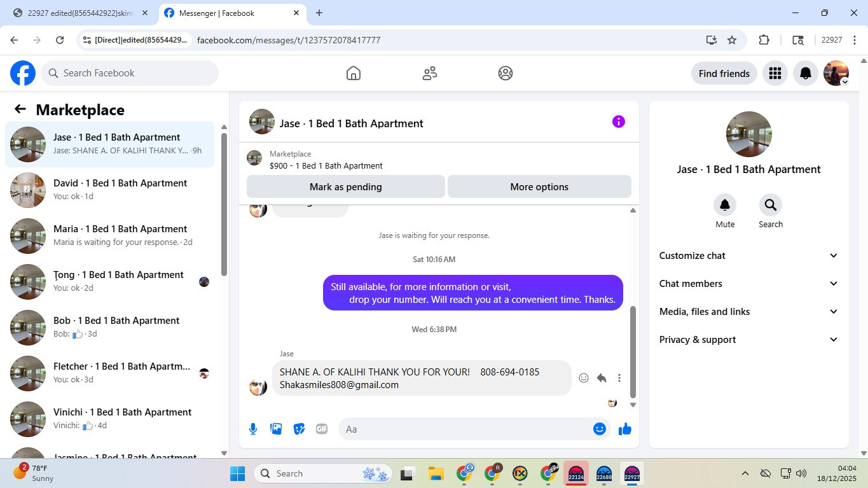868x488 pixels.
Task: Choose a sticker from the sticker icon
Action: point(299,429)
